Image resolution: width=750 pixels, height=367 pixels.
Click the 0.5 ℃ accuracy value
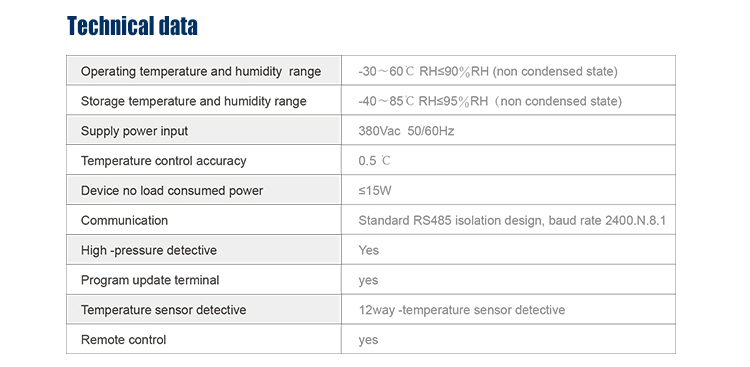coord(375,161)
